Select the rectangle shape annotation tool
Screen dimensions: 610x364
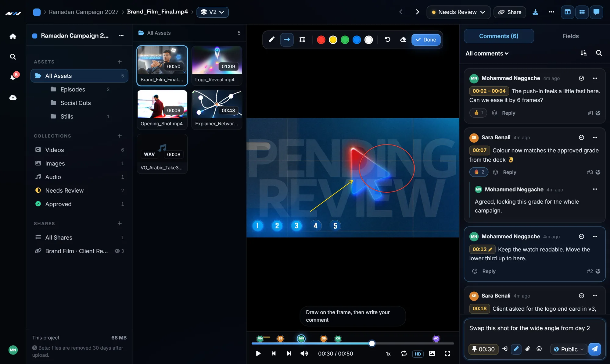(x=302, y=40)
